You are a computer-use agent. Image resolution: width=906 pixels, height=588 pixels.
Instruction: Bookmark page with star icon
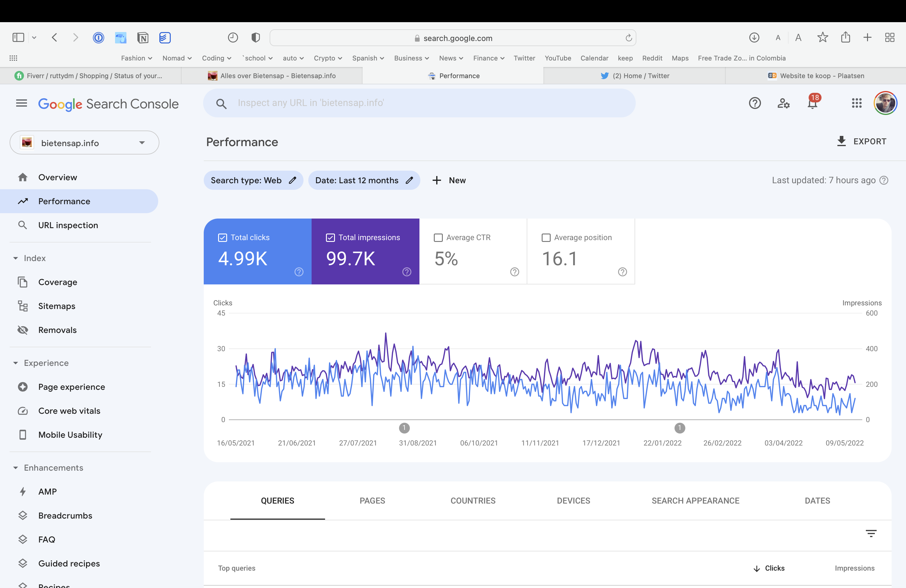tap(822, 37)
